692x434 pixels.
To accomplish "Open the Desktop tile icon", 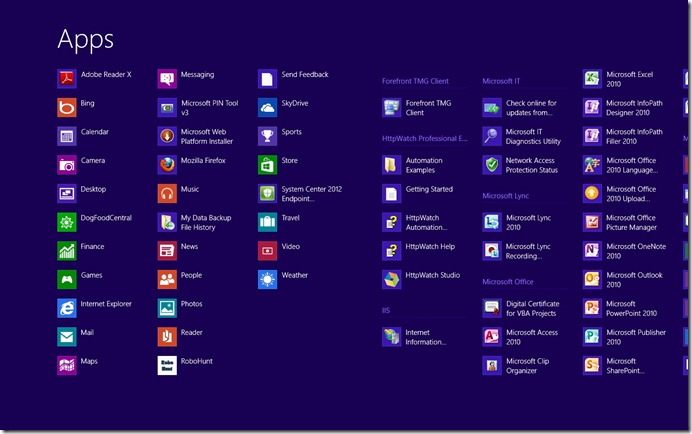I will coord(67,194).
